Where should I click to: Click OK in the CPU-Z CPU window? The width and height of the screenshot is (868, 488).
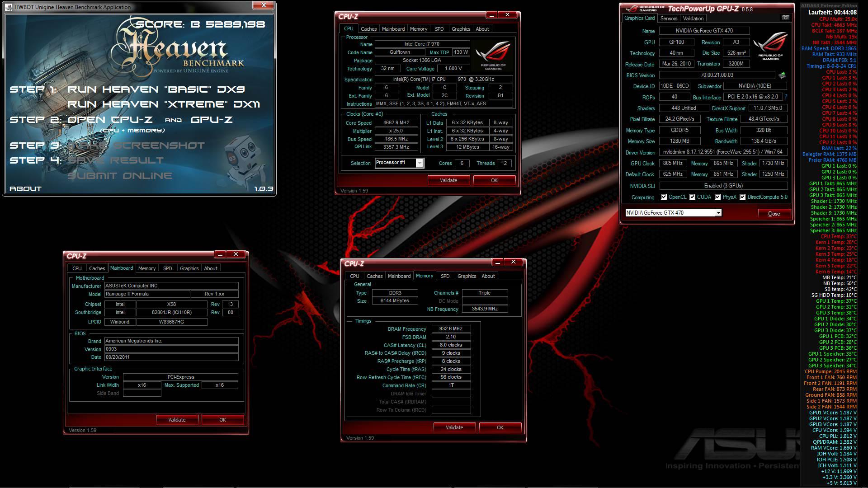point(494,180)
